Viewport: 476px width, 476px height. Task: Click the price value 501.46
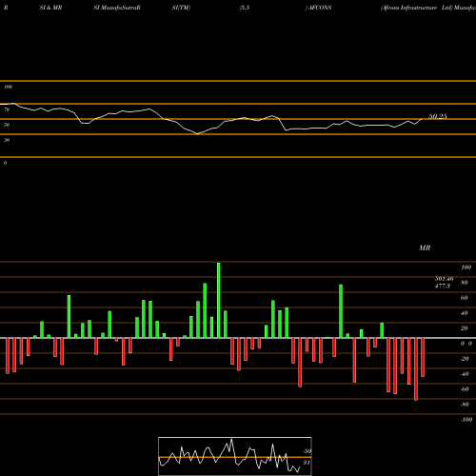[x=444, y=279]
